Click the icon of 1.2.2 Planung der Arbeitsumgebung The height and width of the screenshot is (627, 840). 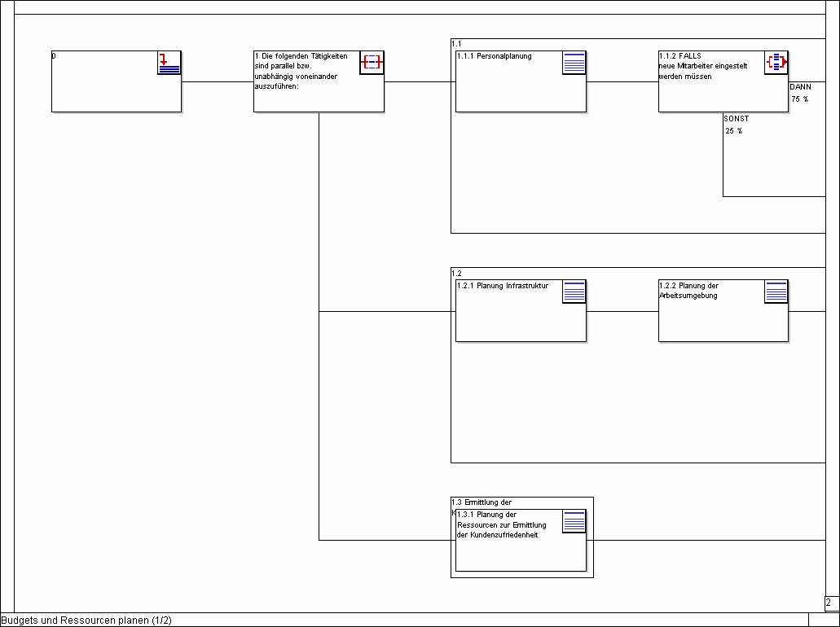click(x=776, y=292)
